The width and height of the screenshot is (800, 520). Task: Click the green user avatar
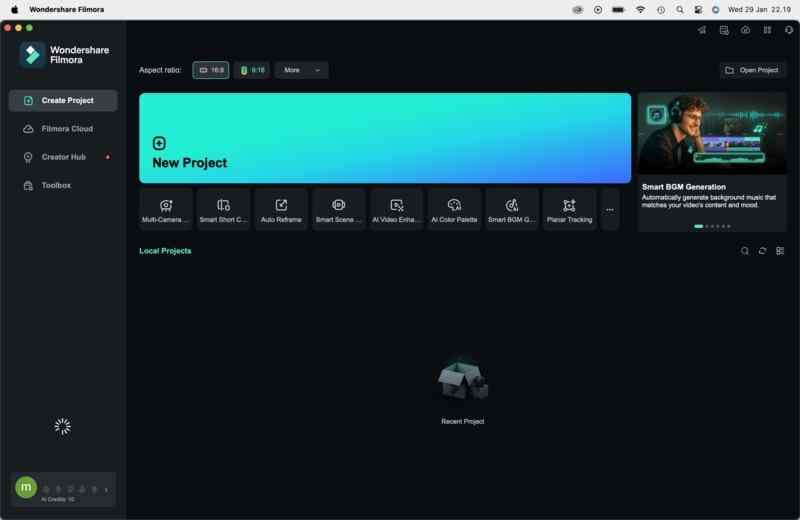pyautogui.click(x=26, y=487)
